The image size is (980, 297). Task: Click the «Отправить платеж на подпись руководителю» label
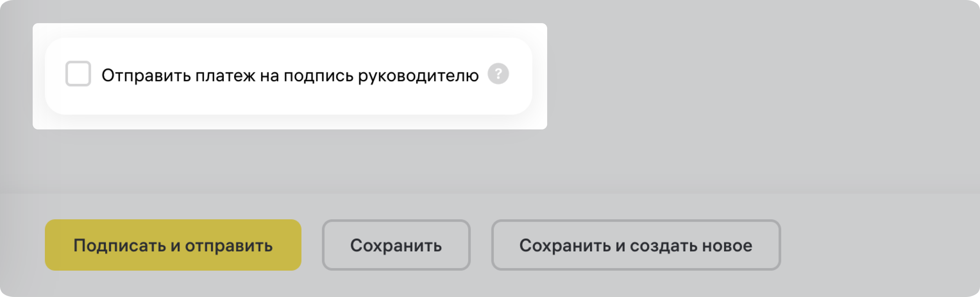tap(290, 75)
